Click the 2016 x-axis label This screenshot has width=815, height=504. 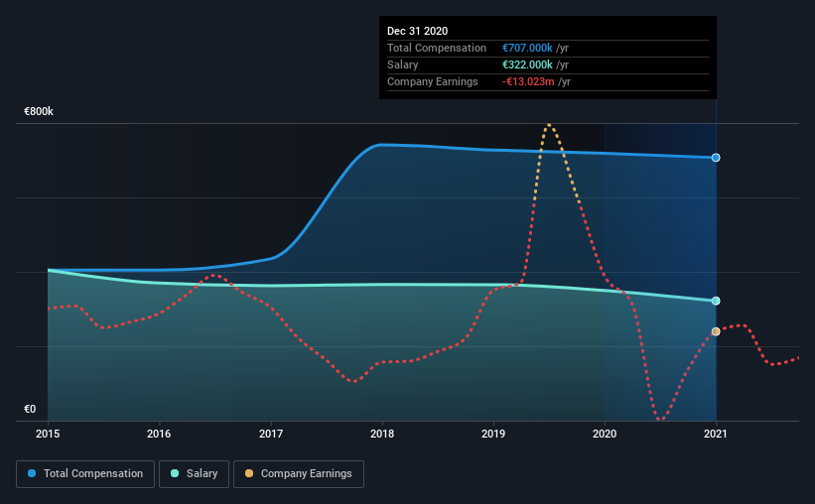coord(159,434)
